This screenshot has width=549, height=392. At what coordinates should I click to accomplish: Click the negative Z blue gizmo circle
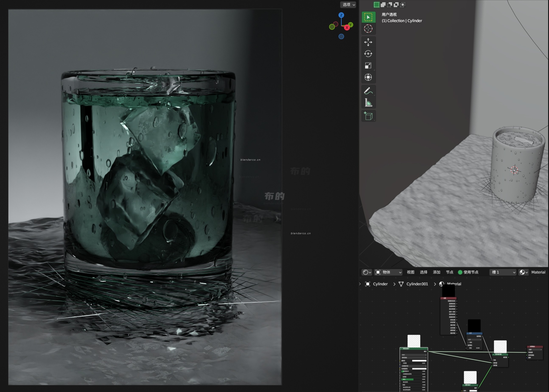pyautogui.click(x=341, y=36)
